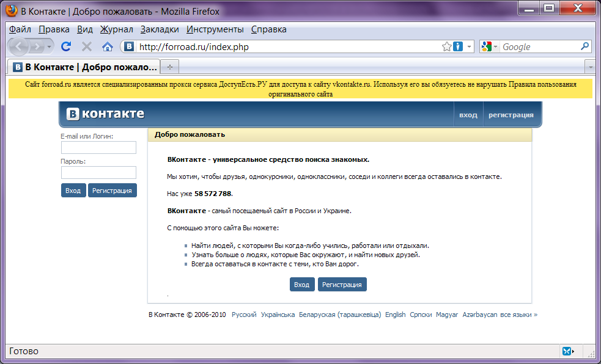Image resolution: width=601 pixels, height=364 pixels.
Task: Click the blue info icon in address bar
Action: point(458,46)
